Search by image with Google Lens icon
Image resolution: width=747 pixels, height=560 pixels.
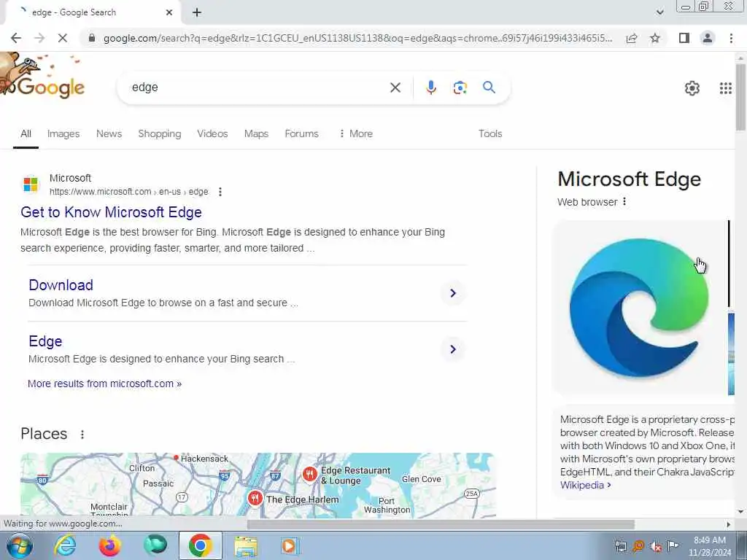460,87
